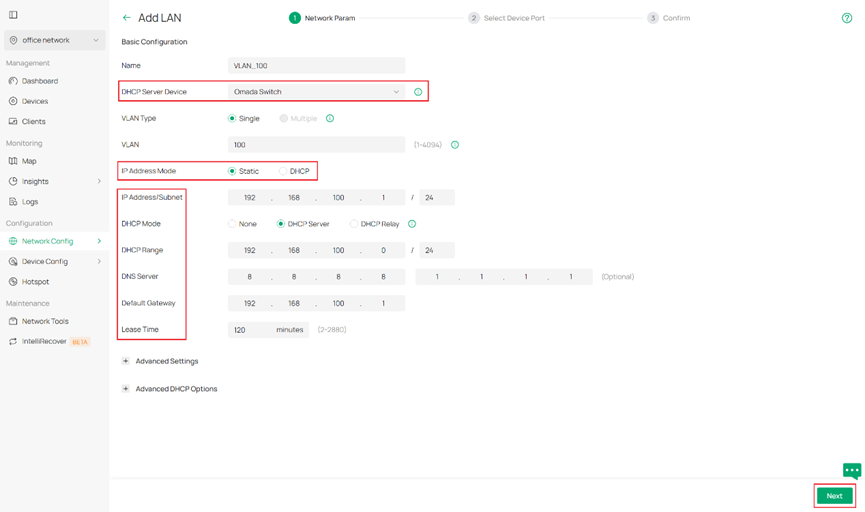
Task: Click info icon next to DHCP Relay
Action: tap(412, 224)
